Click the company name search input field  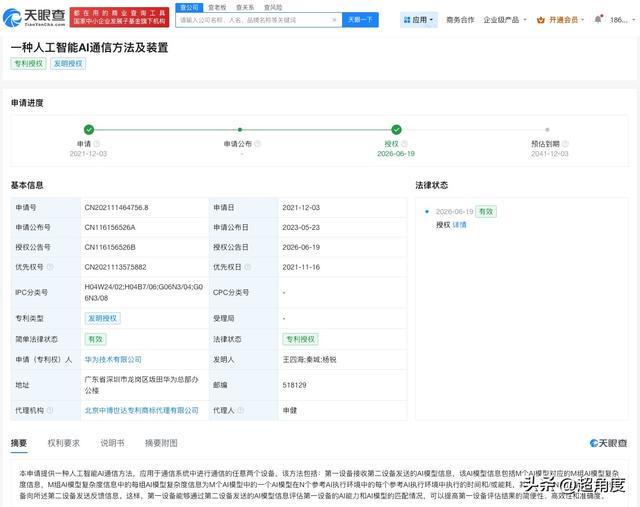[254, 20]
